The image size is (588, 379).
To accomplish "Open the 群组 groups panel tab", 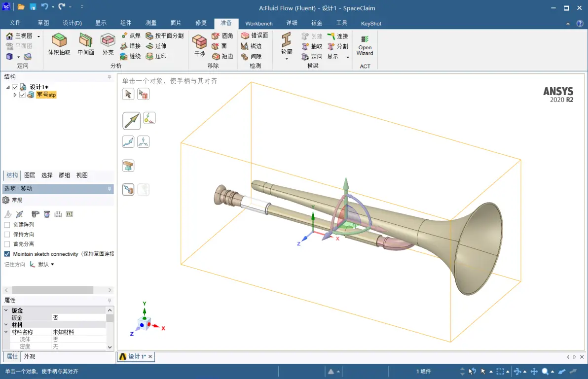I will (64, 175).
